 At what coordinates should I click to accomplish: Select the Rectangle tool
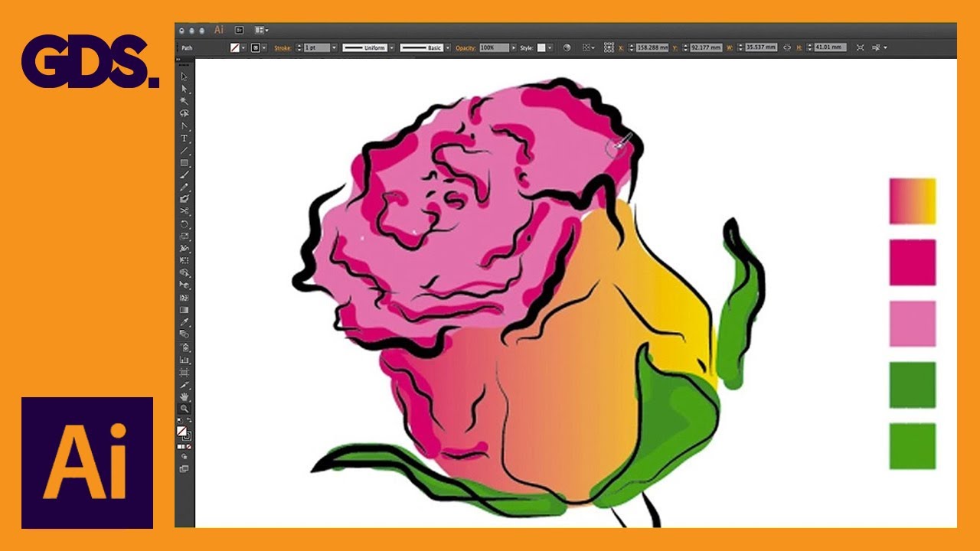185,162
